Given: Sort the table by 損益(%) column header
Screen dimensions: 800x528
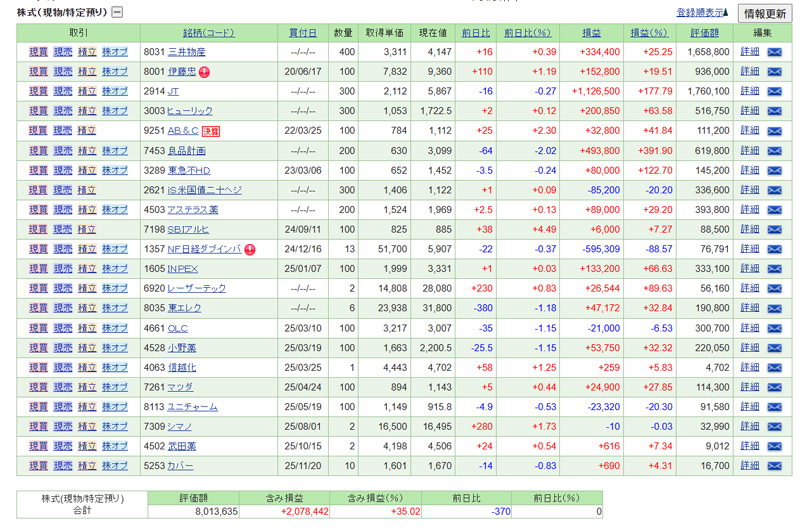Looking at the screenshot, I should click(x=650, y=33).
